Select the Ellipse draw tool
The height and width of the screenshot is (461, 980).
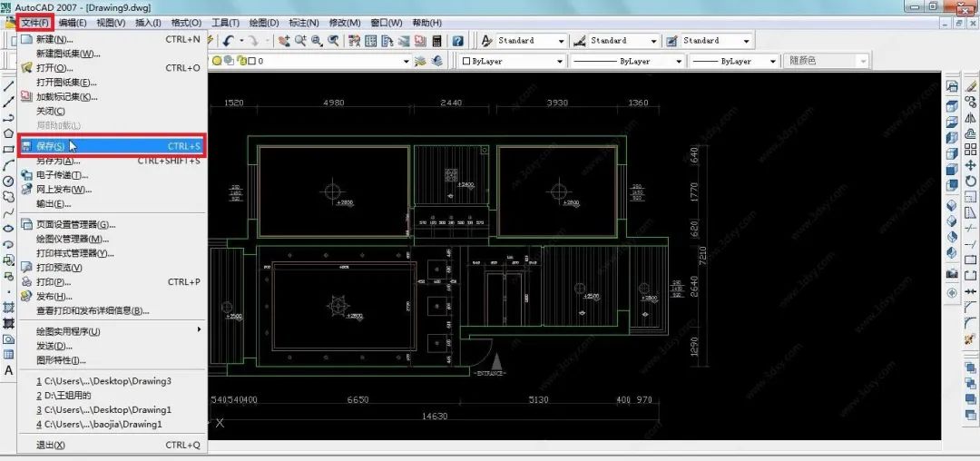point(9,229)
